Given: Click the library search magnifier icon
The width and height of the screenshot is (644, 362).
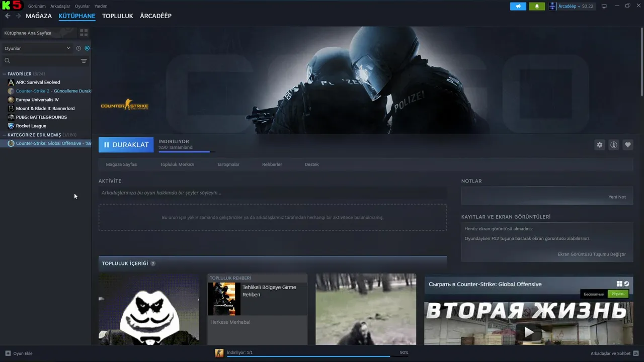Looking at the screenshot, I should [8, 61].
